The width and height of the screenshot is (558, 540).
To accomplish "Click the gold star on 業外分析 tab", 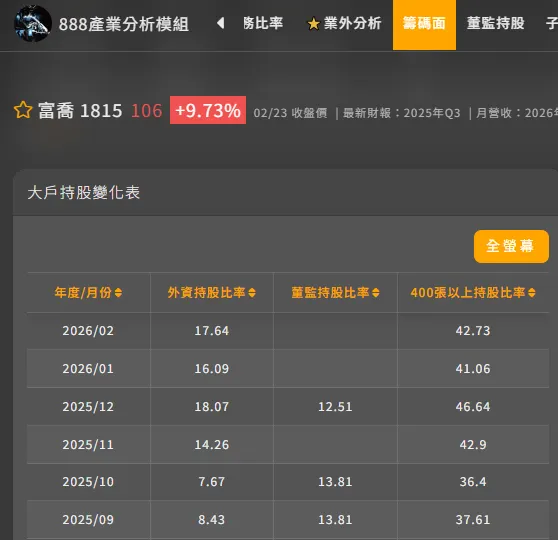I will click(x=314, y=24).
